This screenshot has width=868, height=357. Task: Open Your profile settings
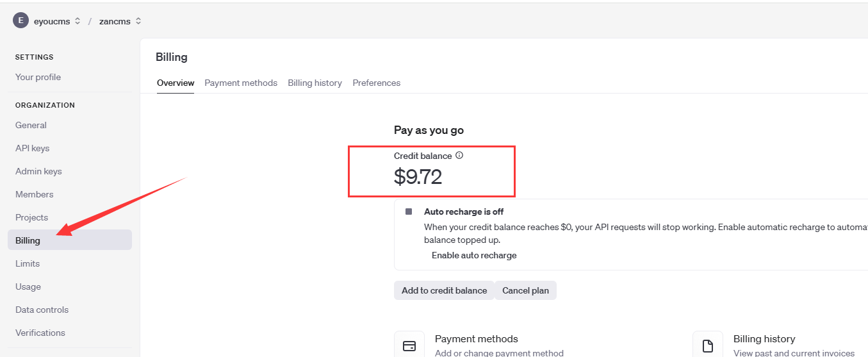pos(38,77)
